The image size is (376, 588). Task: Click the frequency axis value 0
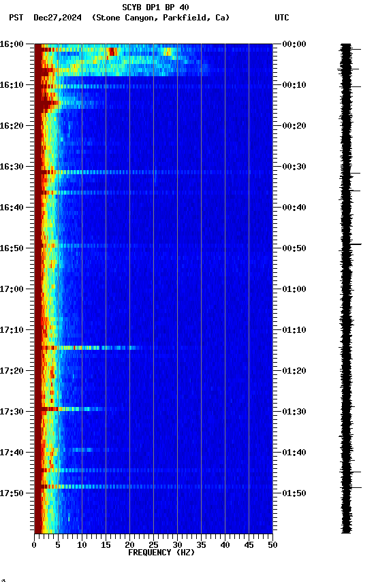click(x=34, y=545)
